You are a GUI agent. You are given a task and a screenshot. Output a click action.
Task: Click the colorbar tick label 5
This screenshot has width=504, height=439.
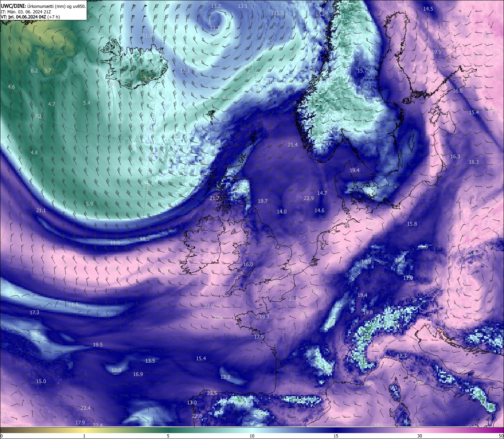tap(168, 436)
